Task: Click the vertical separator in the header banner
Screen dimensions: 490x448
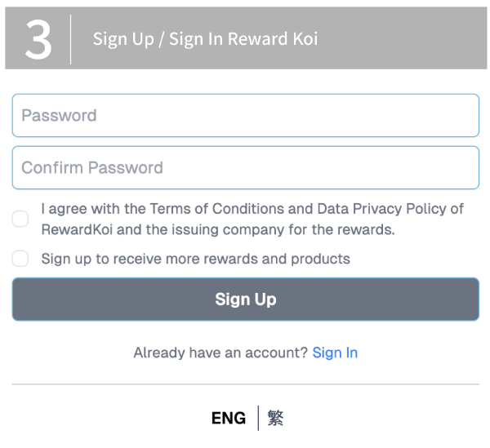Action: click(71, 39)
